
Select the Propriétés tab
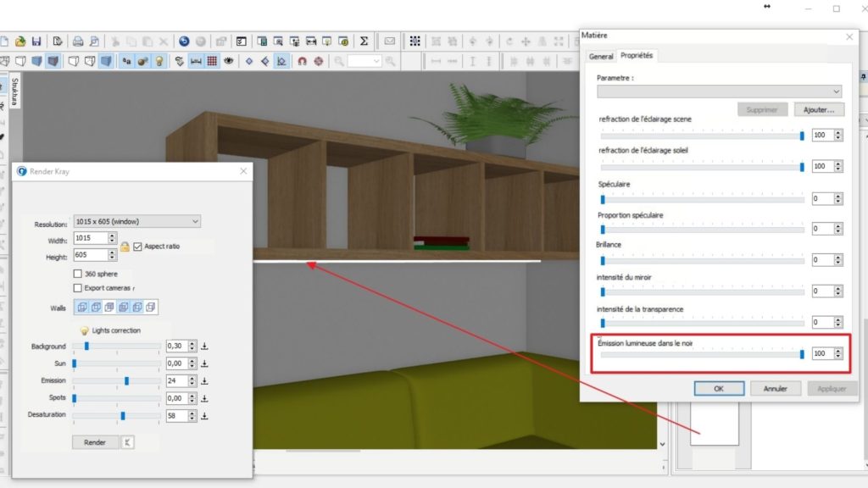click(636, 56)
